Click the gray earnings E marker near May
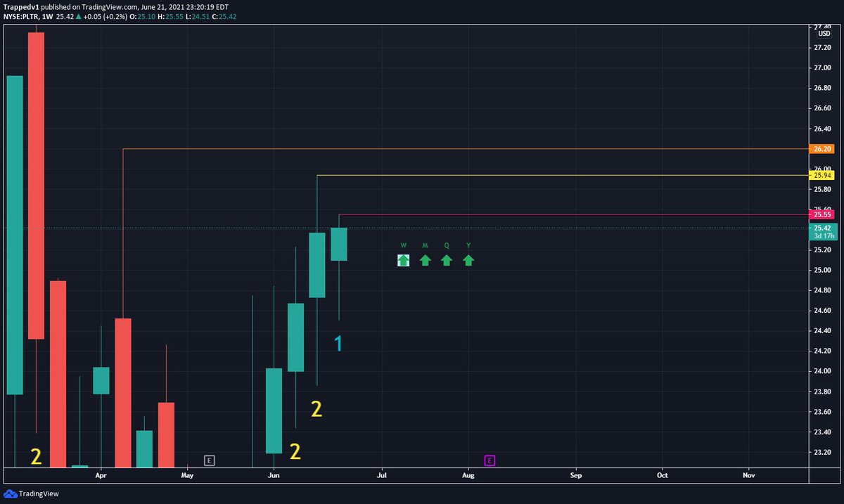Screen dimensions: 844x504 (209, 460)
